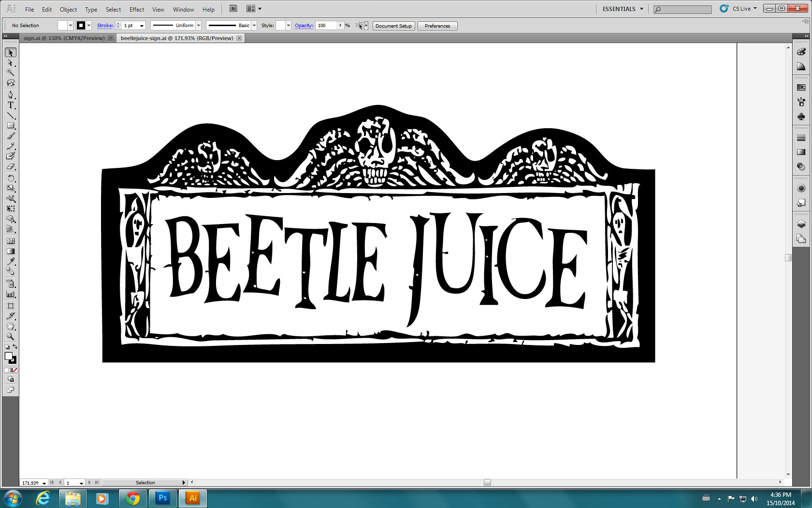Launch Adobe Bridge from the application bar
Image resolution: width=812 pixels, height=508 pixels.
(x=232, y=9)
